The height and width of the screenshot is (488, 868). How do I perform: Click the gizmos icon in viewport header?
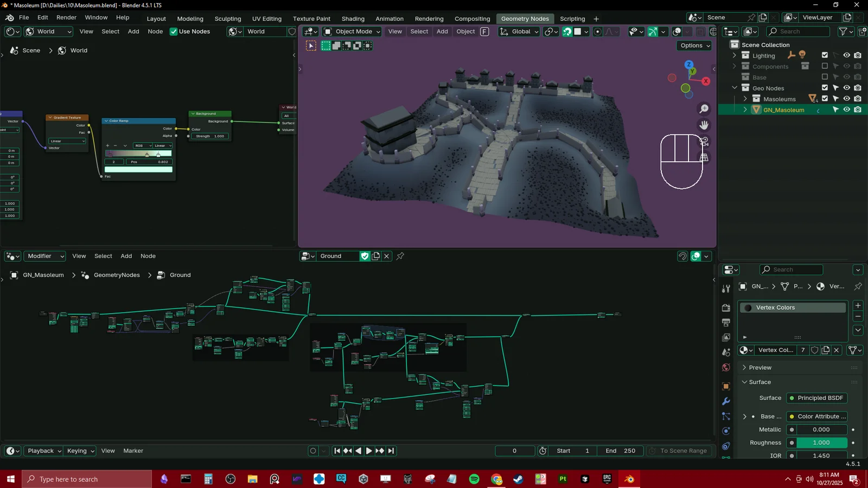tap(653, 31)
